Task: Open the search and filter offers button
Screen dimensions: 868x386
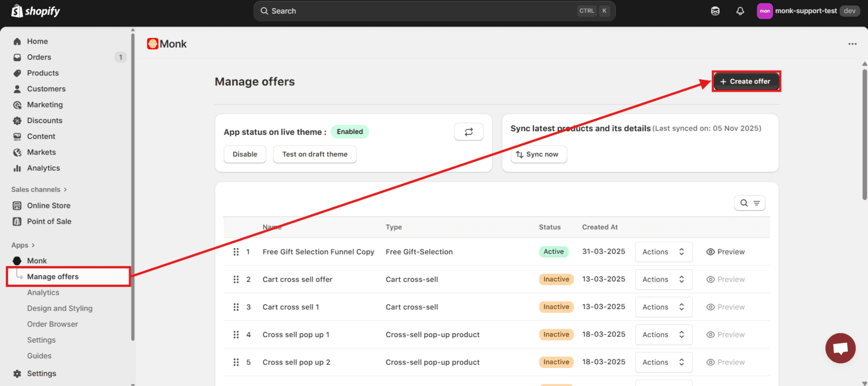Action: (750, 203)
